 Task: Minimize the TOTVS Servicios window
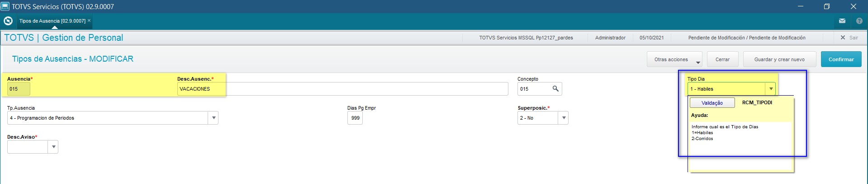coord(801,6)
